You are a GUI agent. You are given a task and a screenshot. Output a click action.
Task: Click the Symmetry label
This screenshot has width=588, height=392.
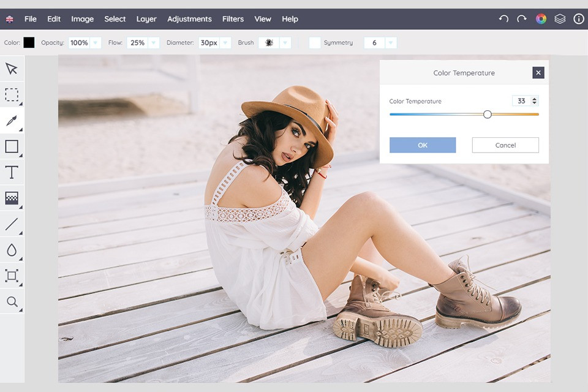pos(338,43)
